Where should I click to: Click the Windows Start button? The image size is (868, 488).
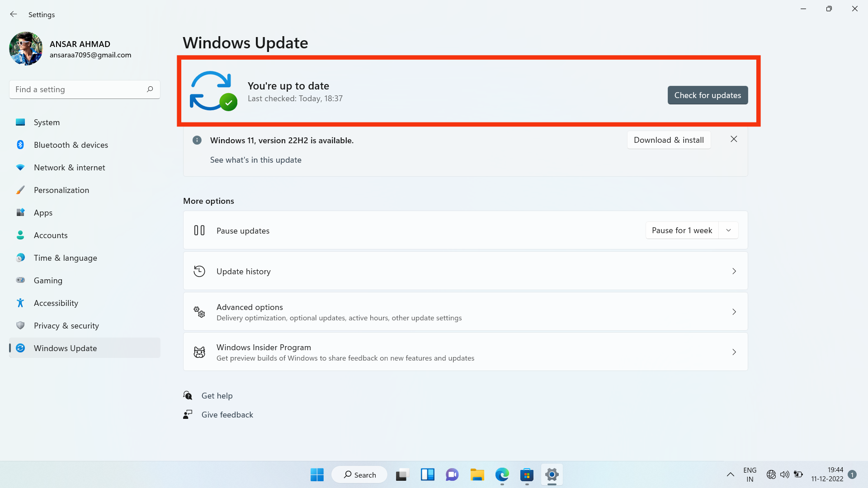[317, 475]
